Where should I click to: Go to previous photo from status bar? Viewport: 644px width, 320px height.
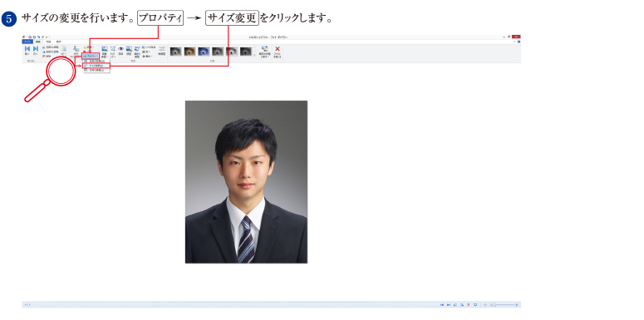click(442, 305)
